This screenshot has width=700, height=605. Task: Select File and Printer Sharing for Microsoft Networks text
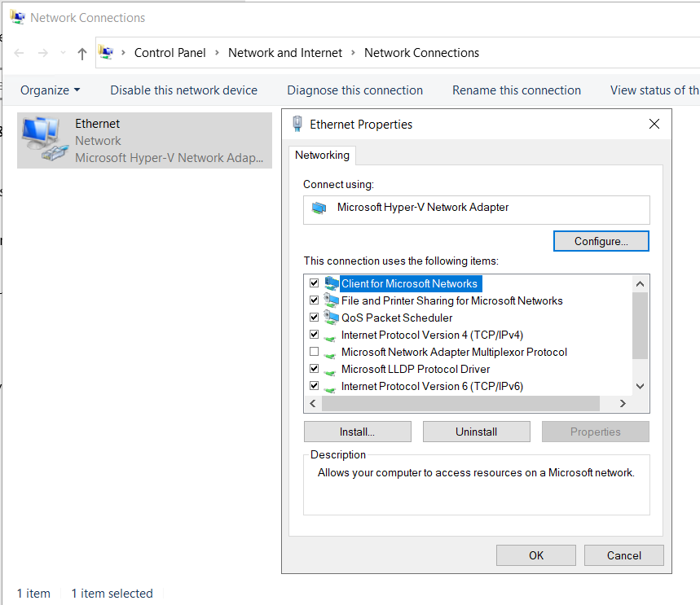[x=451, y=300]
